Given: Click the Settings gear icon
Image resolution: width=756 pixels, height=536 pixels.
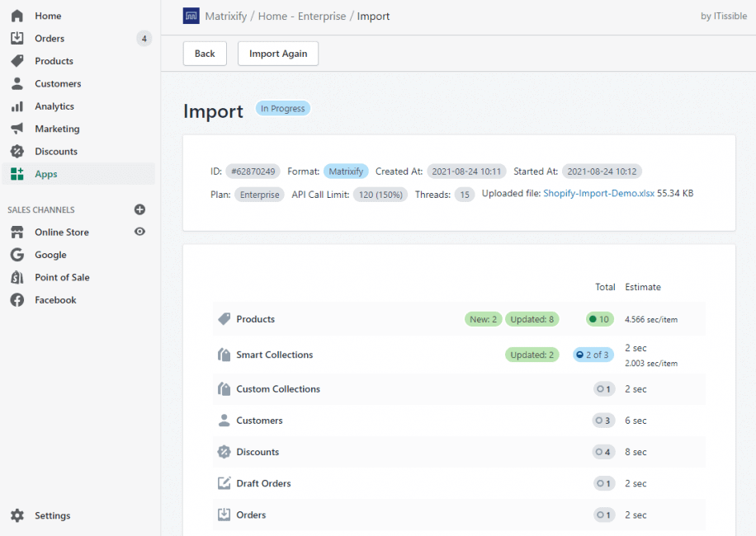Looking at the screenshot, I should click(x=17, y=515).
